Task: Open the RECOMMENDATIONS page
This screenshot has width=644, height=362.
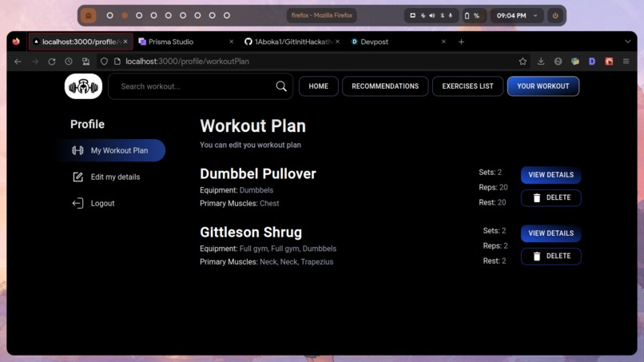Action: click(385, 86)
